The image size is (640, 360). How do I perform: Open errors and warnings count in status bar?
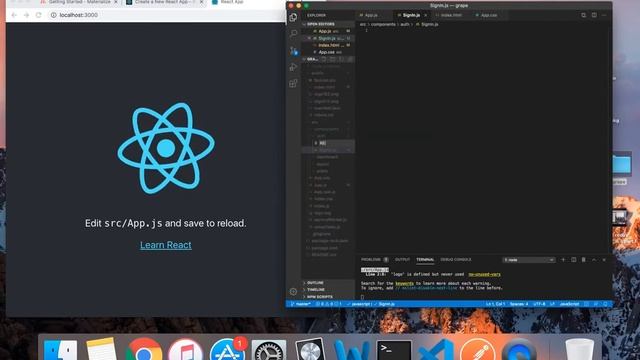328,304
